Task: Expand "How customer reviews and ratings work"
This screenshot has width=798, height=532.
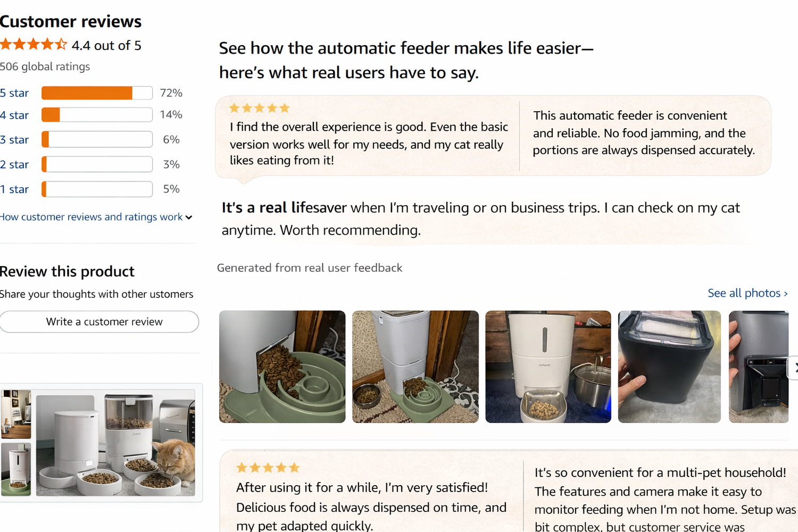Action: coord(96,217)
